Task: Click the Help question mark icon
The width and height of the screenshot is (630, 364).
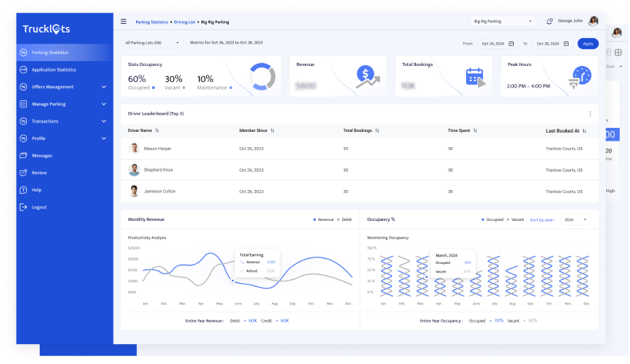Action: (x=24, y=190)
